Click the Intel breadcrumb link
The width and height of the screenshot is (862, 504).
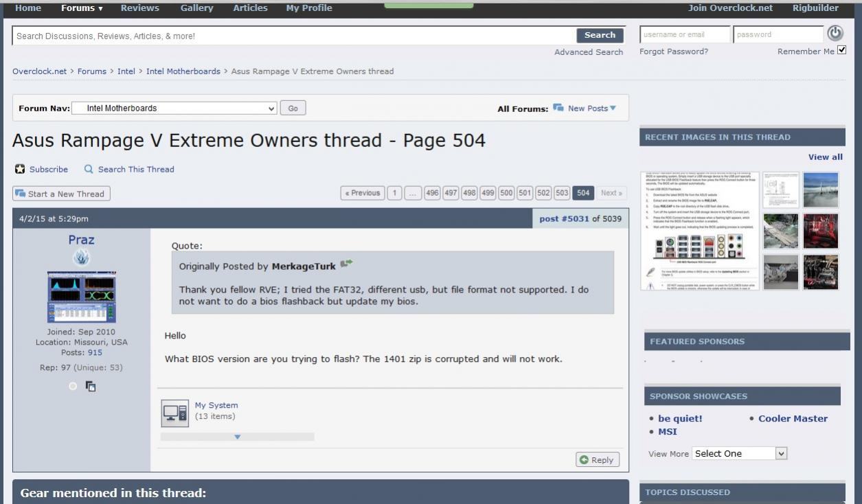point(126,71)
